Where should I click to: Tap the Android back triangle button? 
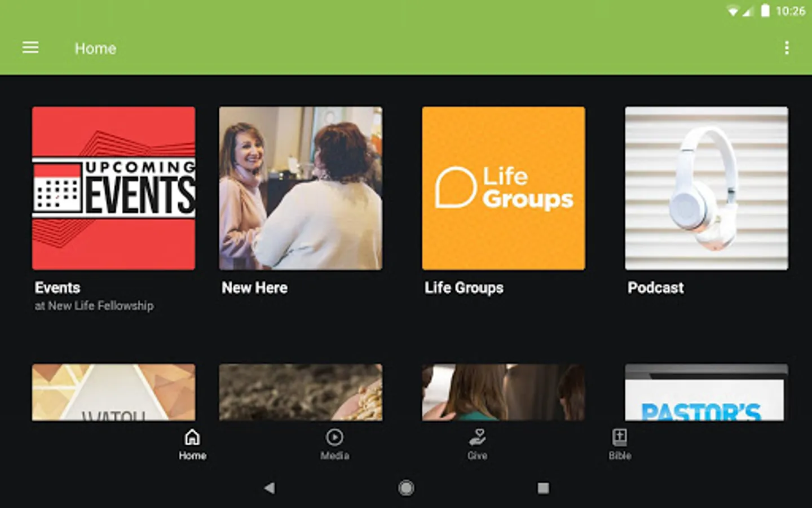click(x=270, y=488)
